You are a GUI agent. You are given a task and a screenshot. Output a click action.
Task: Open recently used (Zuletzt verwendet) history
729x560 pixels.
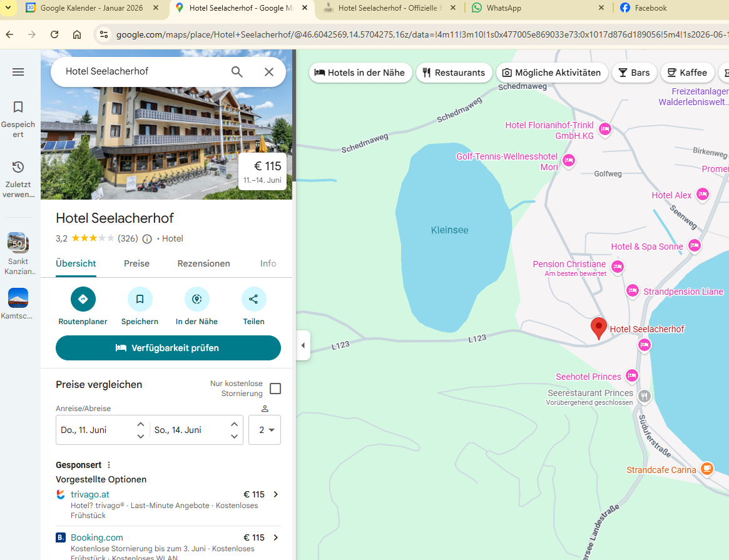tap(18, 180)
